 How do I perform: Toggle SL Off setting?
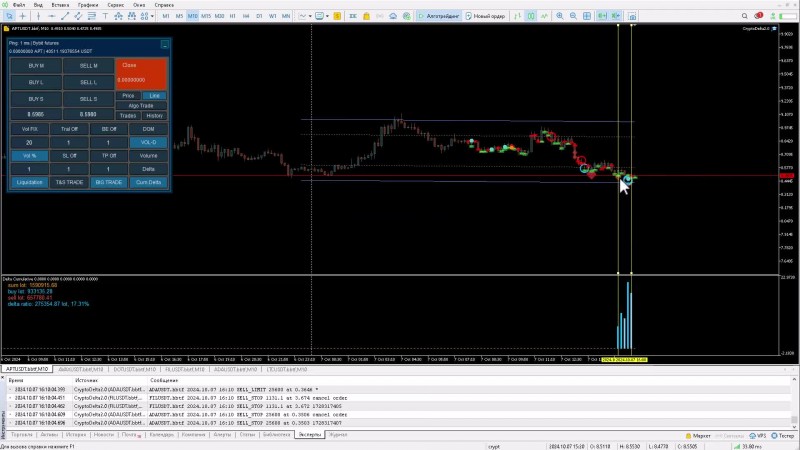pos(69,156)
